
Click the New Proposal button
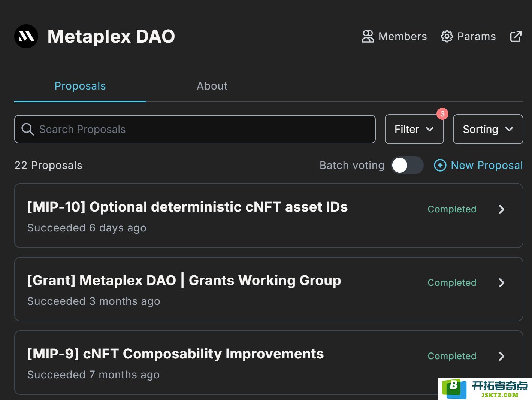(x=478, y=165)
